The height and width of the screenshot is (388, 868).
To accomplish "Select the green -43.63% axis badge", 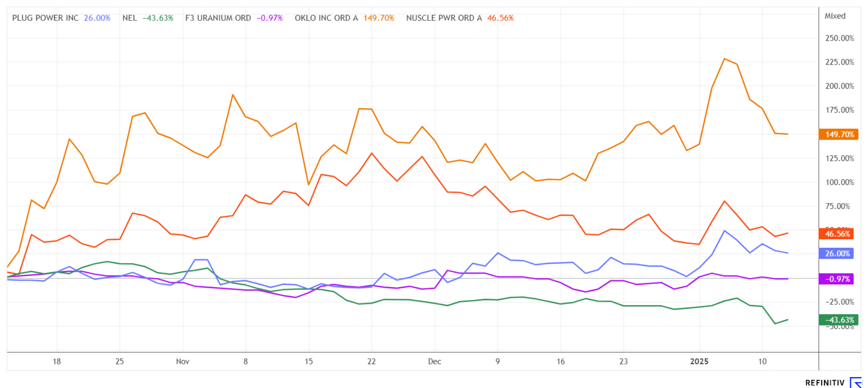I will coord(839,320).
